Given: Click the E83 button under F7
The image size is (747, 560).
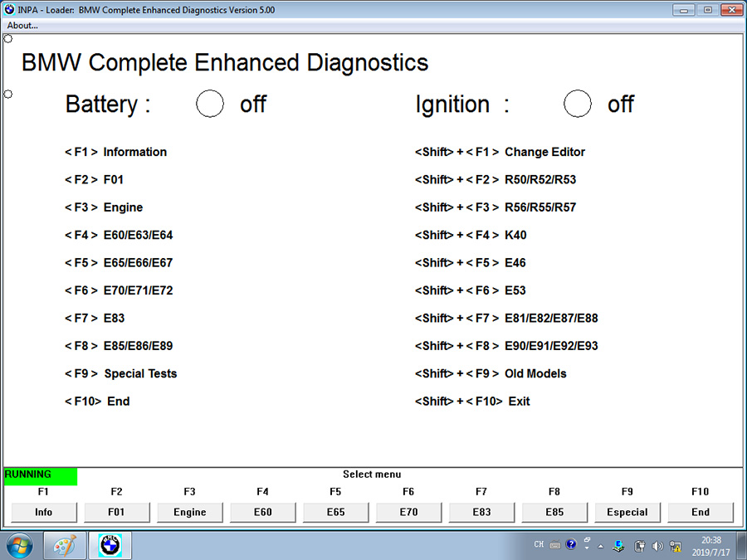Looking at the screenshot, I should [x=481, y=513].
